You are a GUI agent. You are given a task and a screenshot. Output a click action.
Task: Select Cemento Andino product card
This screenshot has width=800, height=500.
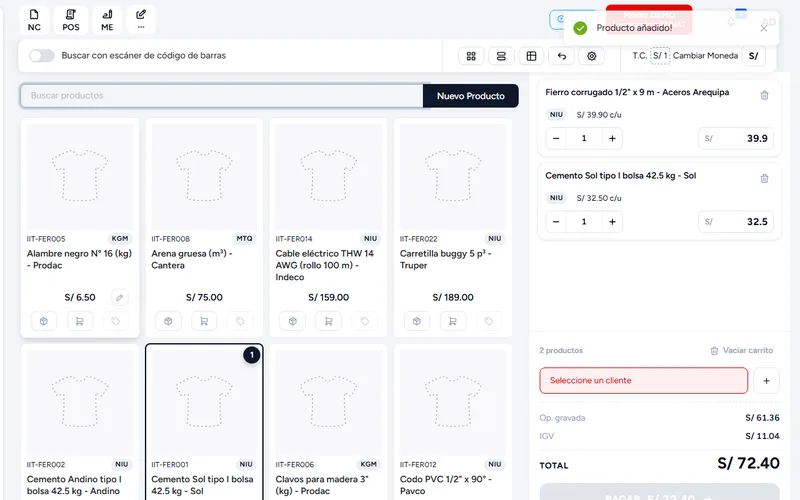[x=80, y=422]
